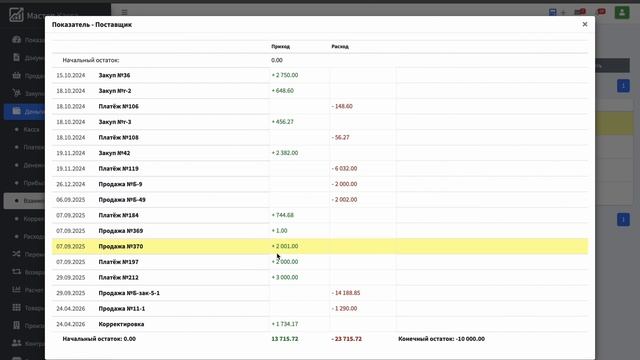Open the Контрагенты people sidebar icon

point(16,343)
